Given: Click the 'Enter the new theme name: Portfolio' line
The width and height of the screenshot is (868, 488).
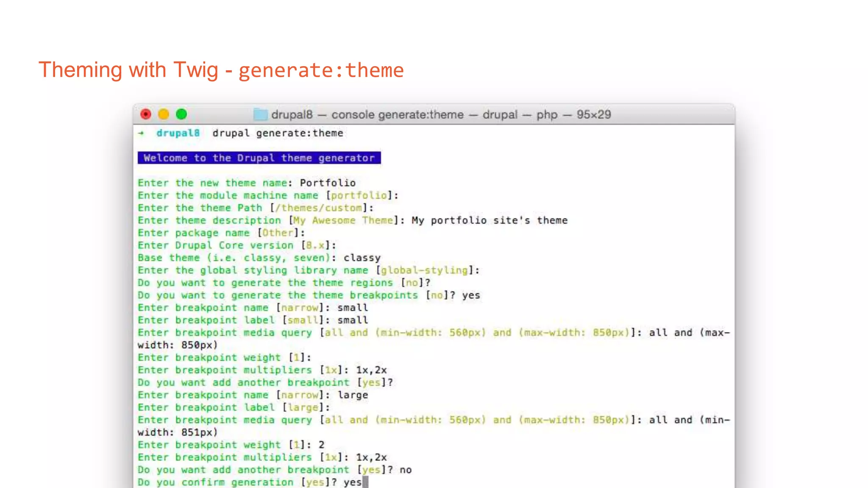Looking at the screenshot, I should click(247, 183).
